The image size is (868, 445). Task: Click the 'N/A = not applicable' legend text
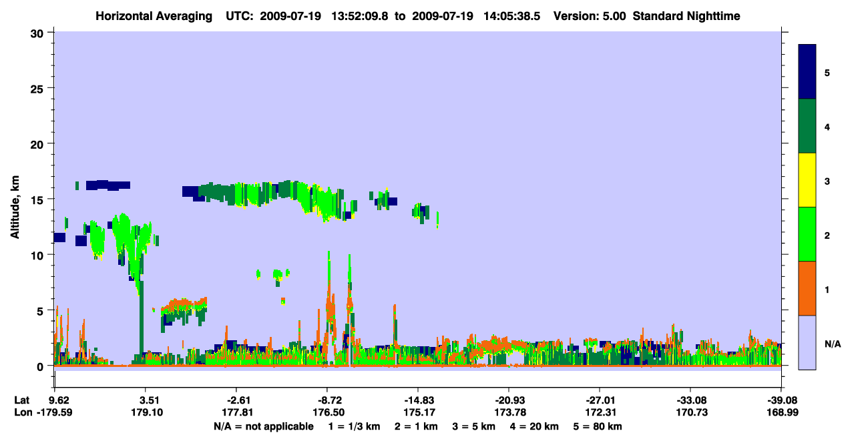coord(263,426)
